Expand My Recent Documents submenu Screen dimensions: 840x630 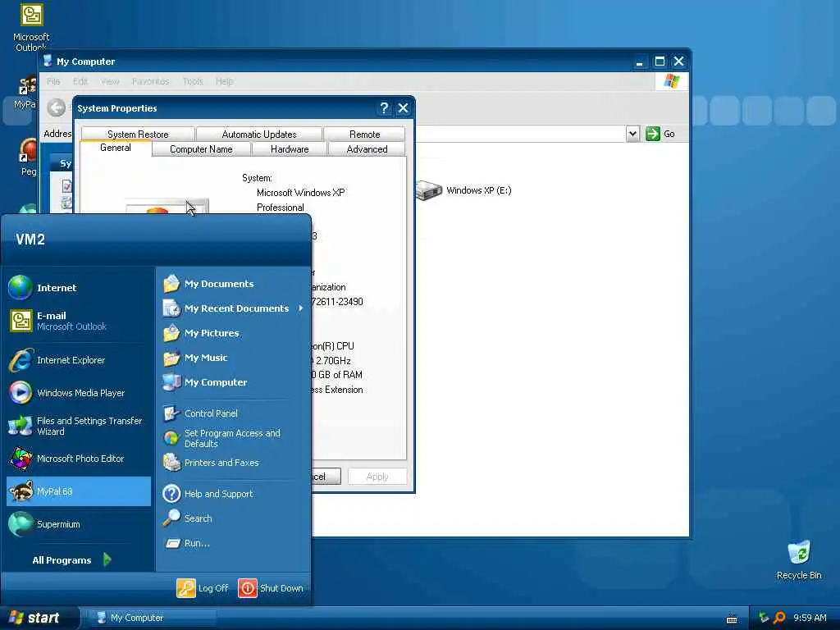pos(233,308)
